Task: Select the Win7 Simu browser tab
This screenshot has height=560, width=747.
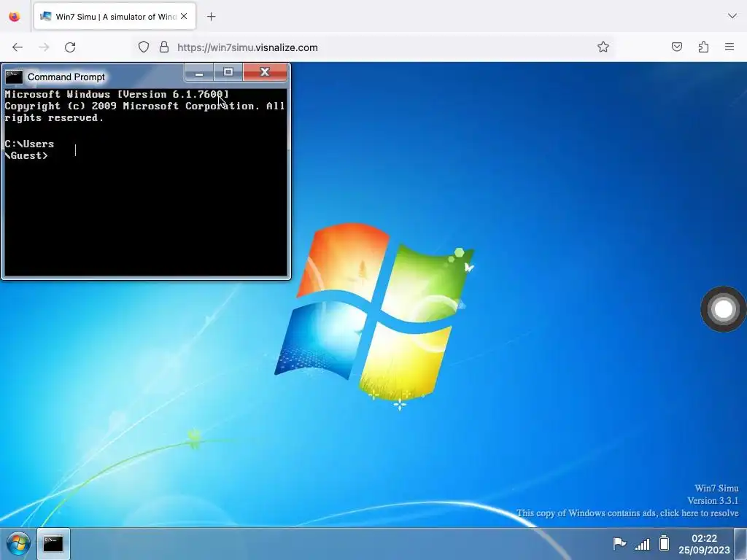Action: (x=115, y=17)
